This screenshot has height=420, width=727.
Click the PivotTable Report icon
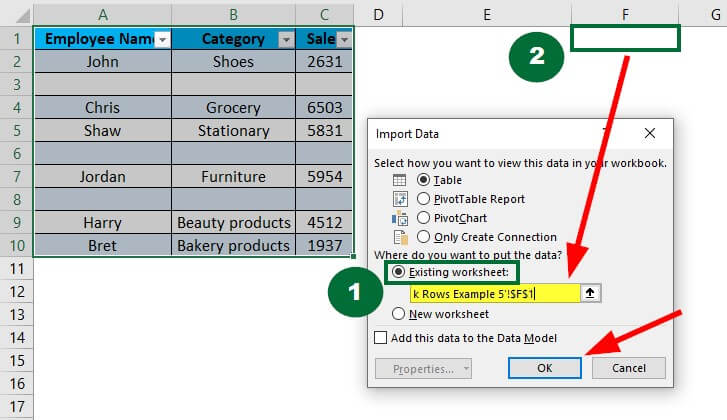point(400,199)
